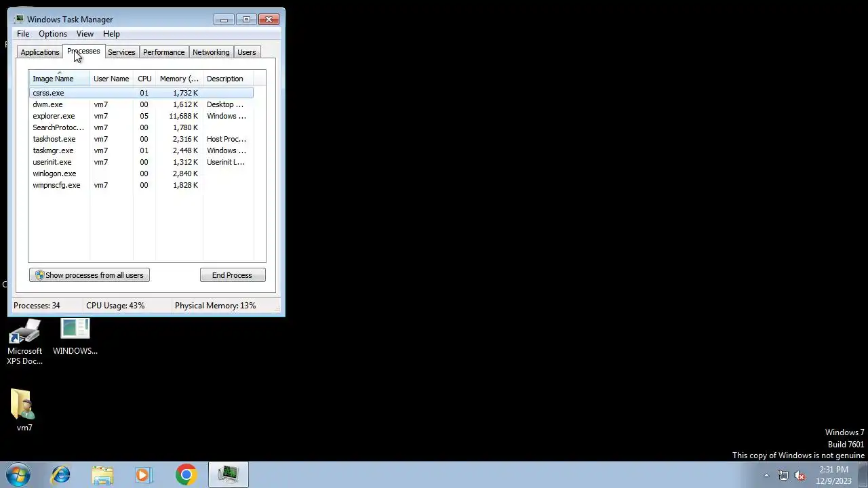The width and height of the screenshot is (868, 488).
Task: Close the Windows Task Manager window
Action: 269,19
